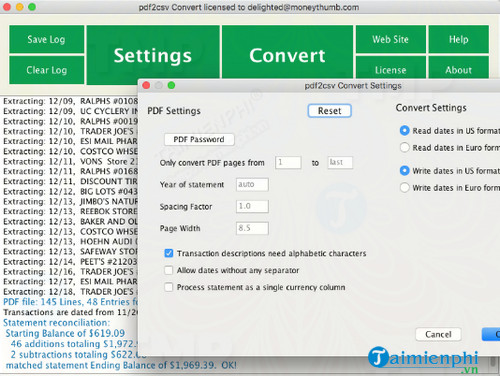Click log entry '12/09, UC CYCLERY'
Viewport: 500px width, 376px height.
pos(70,111)
